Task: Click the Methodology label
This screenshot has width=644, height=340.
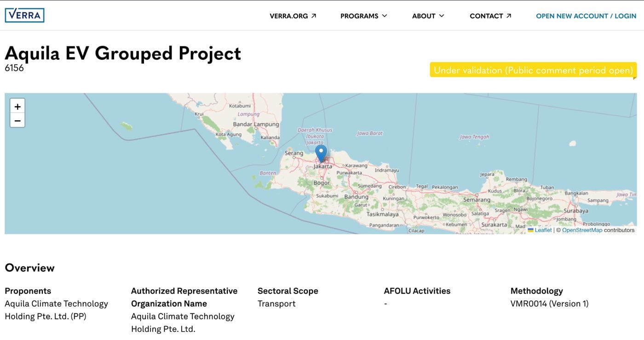Action: (537, 291)
